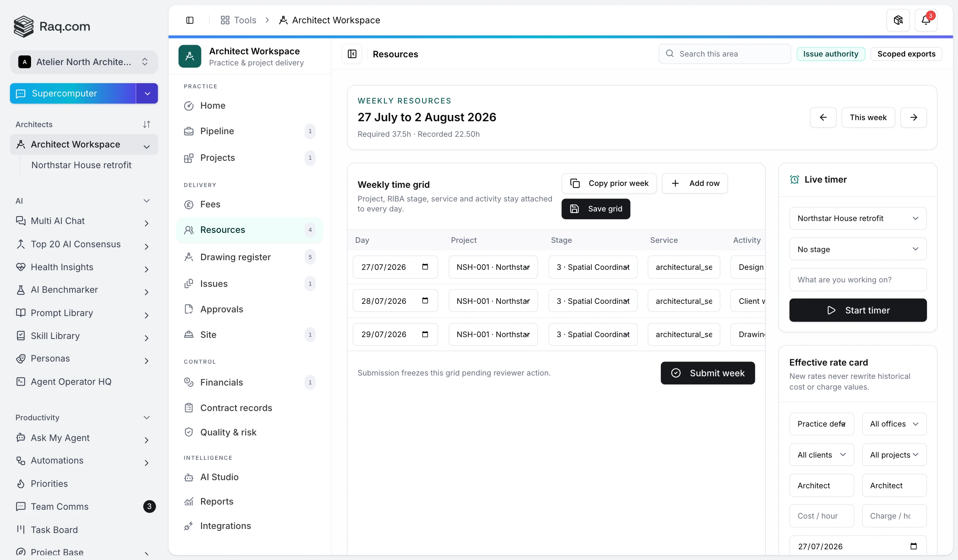Click Scoped exports button

[x=906, y=54]
